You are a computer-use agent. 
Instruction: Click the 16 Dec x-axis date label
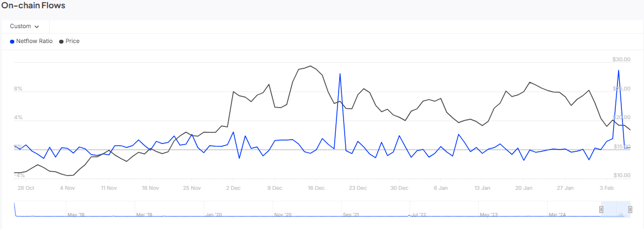click(x=316, y=188)
